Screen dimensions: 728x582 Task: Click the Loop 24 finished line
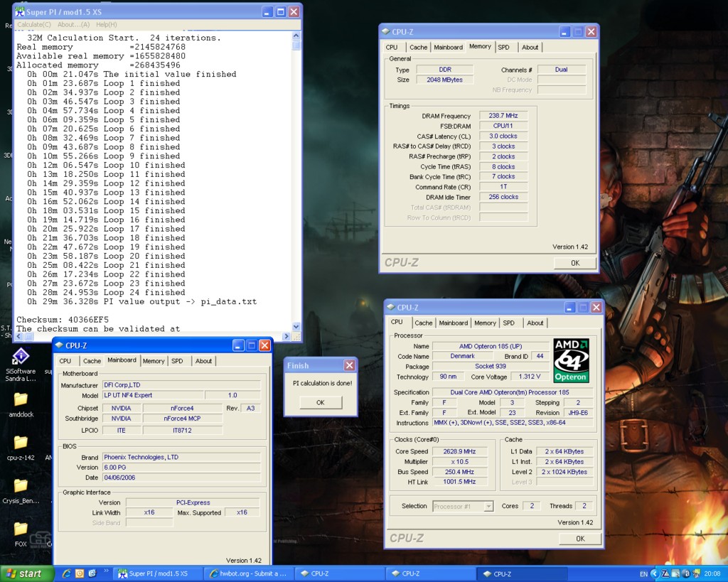(x=106, y=292)
